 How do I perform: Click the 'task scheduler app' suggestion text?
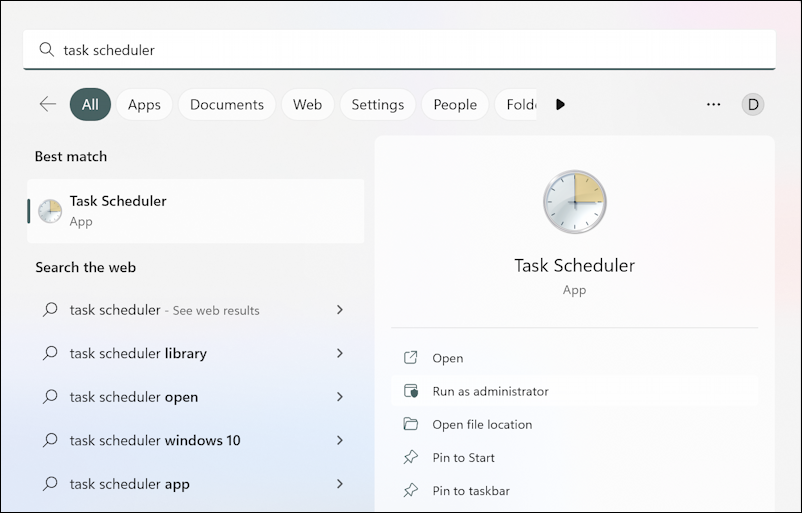129,483
